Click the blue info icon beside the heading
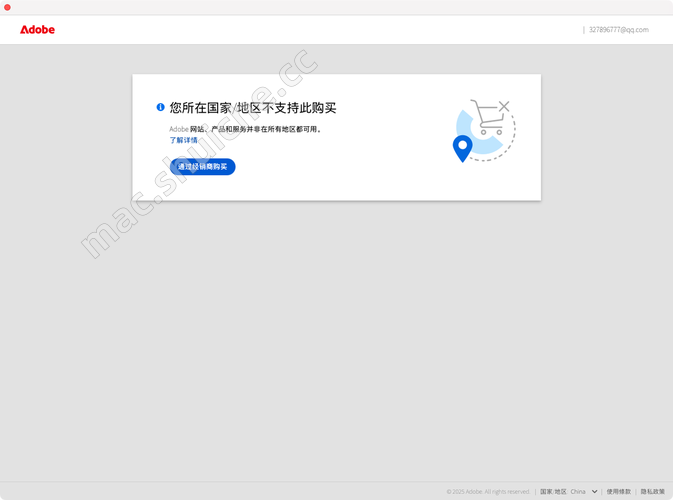This screenshot has width=673, height=500. [160, 107]
